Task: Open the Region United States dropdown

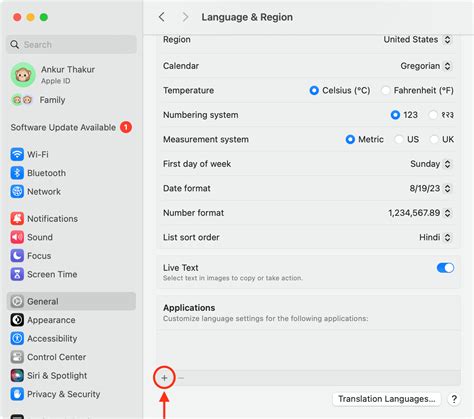Action: coord(417,40)
